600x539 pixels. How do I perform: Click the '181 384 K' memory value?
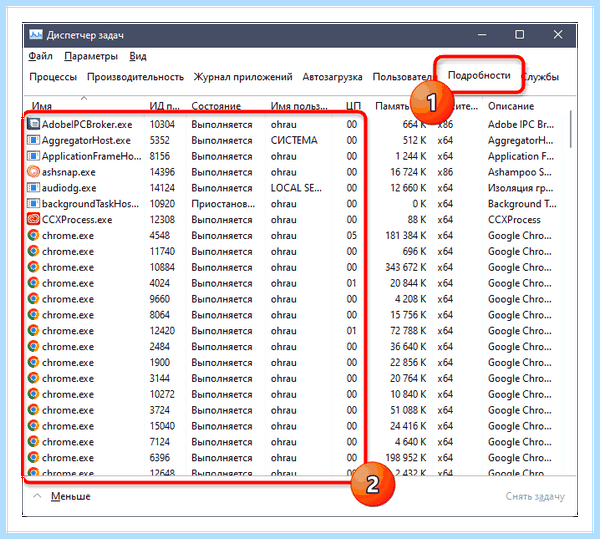click(x=406, y=236)
